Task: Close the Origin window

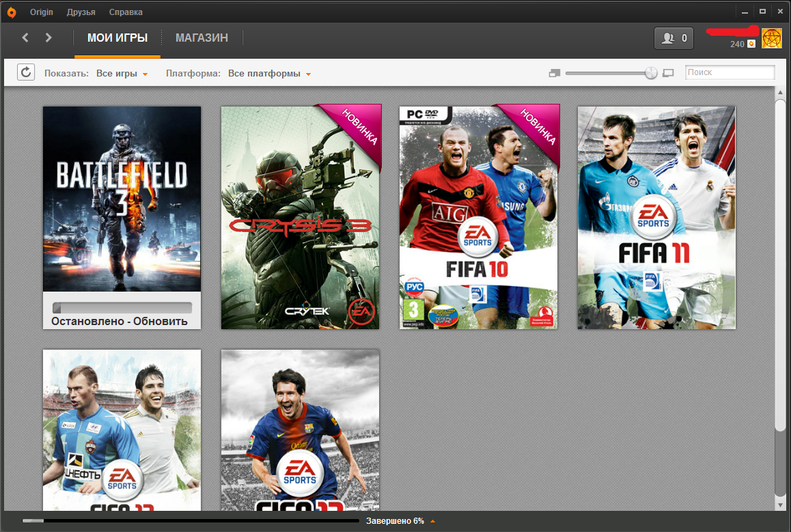Action: pyautogui.click(x=780, y=12)
